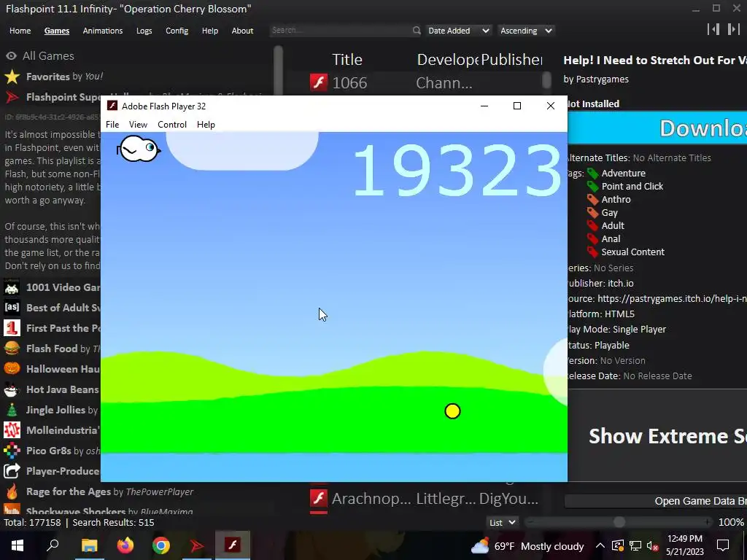Click the Anthro tag

pyautogui.click(x=616, y=200)
